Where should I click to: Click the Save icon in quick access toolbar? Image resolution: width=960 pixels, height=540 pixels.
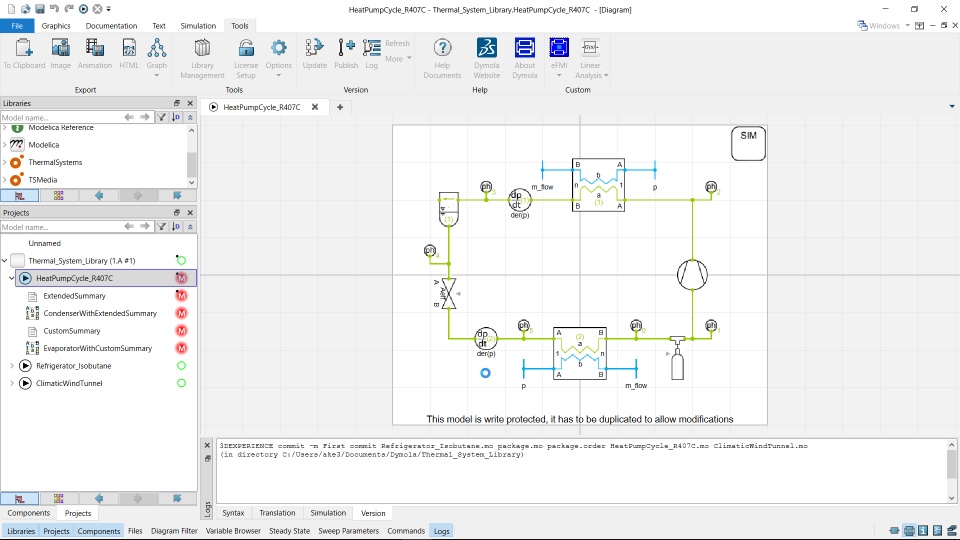40,9
